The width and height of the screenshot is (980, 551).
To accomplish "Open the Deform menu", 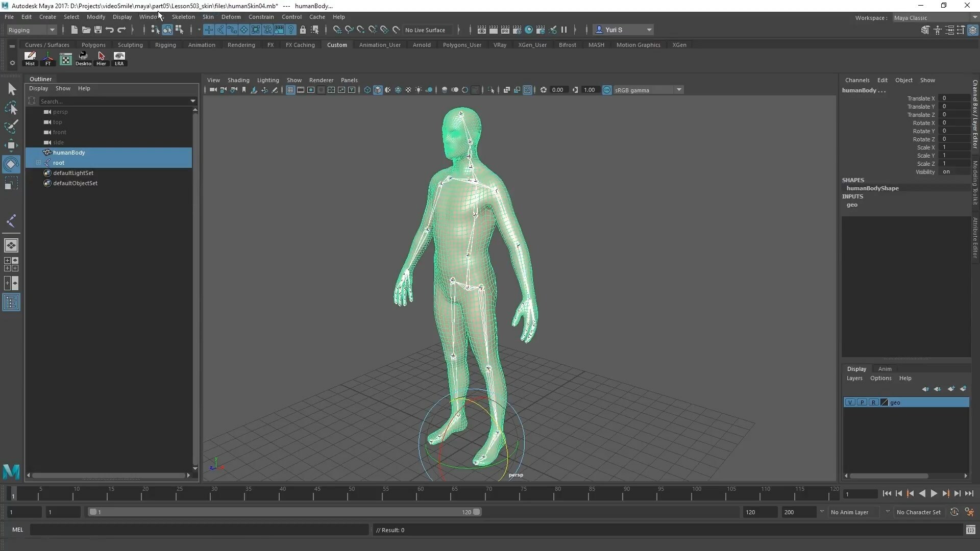I will 231,17.
